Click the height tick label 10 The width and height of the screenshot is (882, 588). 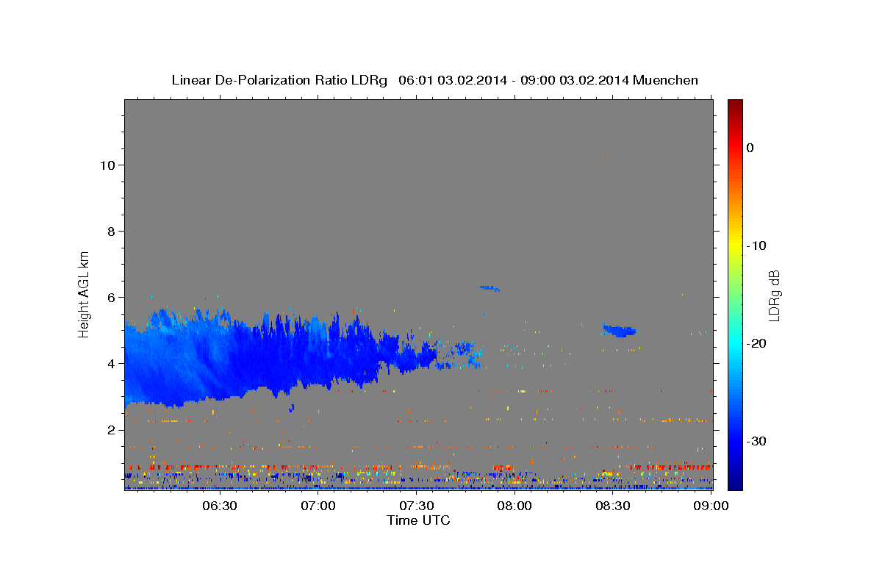[108, 165]
